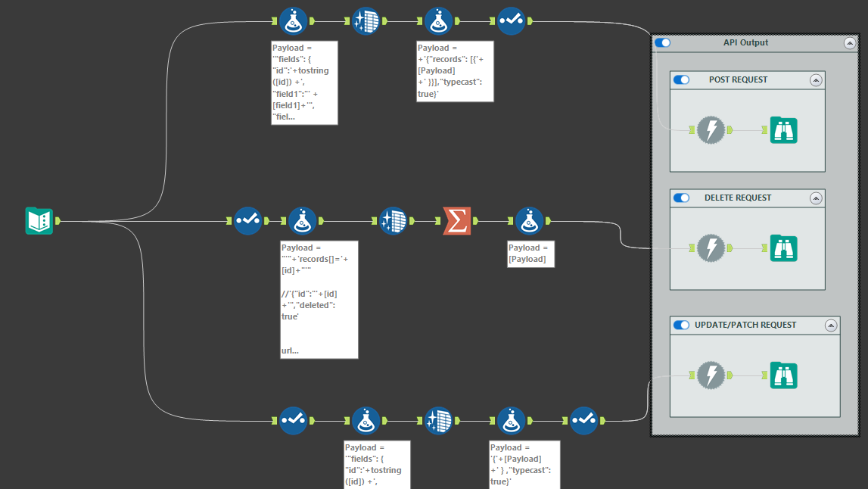Toggle the UPDATE/PATCH REQUEST container switch
This screenshot has width=868, height=489.
tap(681, 325)
